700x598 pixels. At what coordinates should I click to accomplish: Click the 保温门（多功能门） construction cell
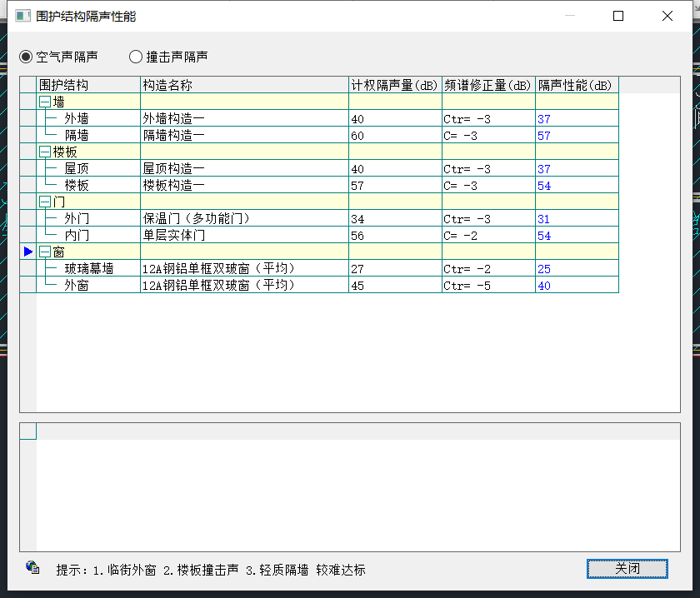click(x=197, y=219)
